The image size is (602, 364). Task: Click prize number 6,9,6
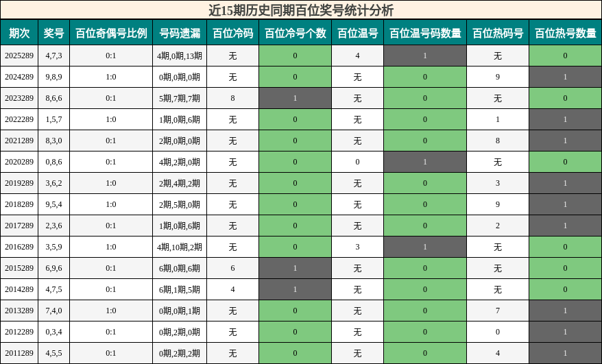[53, 268]
